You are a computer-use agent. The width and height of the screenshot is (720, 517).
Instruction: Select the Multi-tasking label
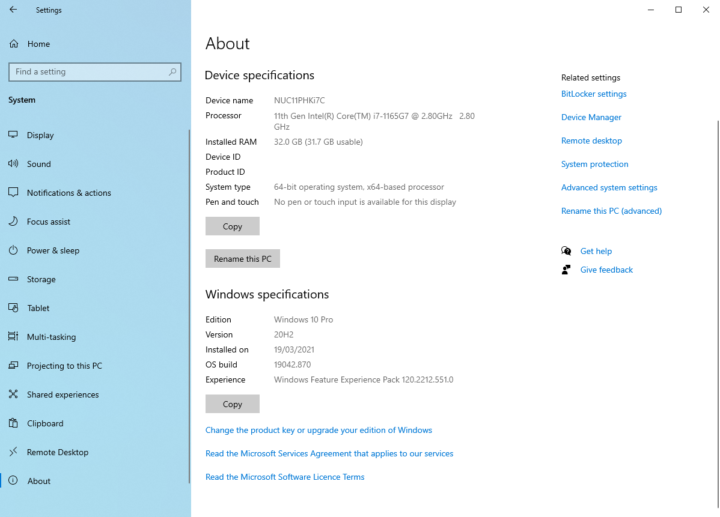pos(51,337)
